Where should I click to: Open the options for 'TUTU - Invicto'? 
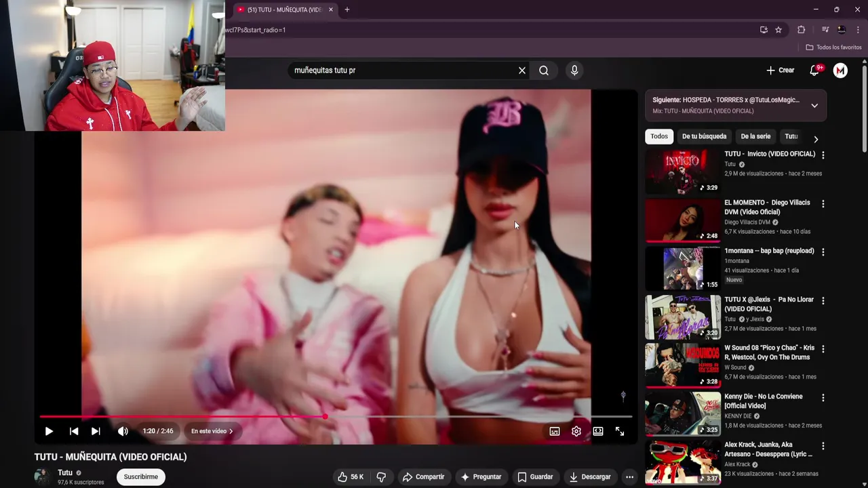click(823, 155)
